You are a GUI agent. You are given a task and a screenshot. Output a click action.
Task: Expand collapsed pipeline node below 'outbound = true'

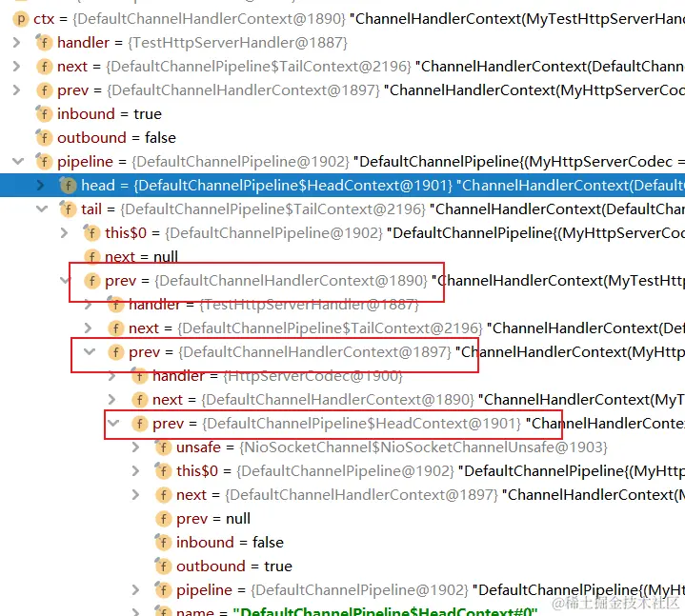tap(136, 589)
